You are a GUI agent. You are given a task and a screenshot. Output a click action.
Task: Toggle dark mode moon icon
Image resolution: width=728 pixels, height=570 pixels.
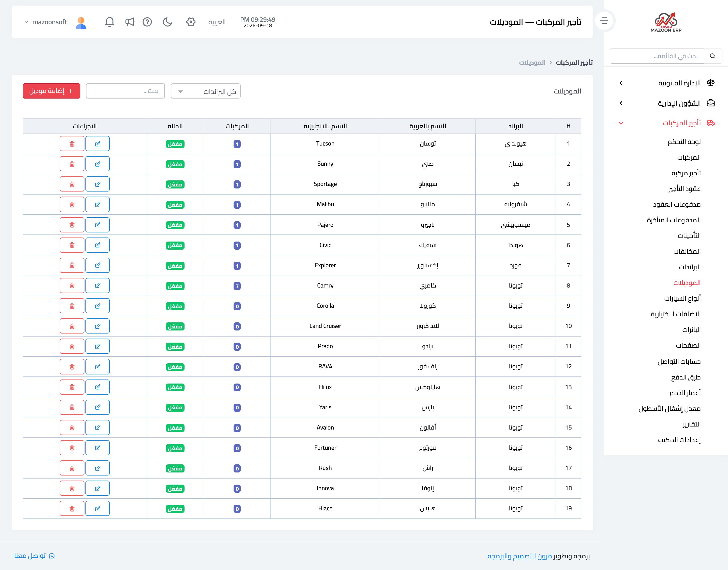coord(167,22)
